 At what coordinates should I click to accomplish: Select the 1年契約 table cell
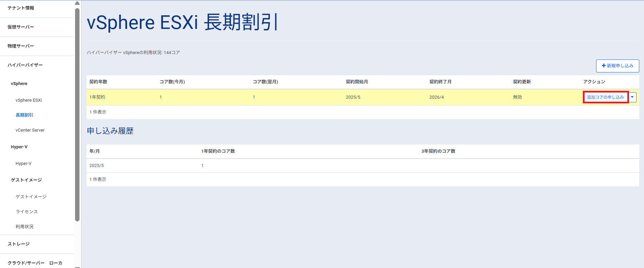click(97, 97)
